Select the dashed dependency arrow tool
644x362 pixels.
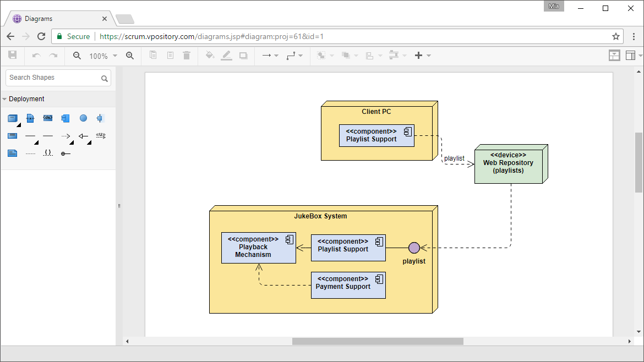tap(66, 136)
